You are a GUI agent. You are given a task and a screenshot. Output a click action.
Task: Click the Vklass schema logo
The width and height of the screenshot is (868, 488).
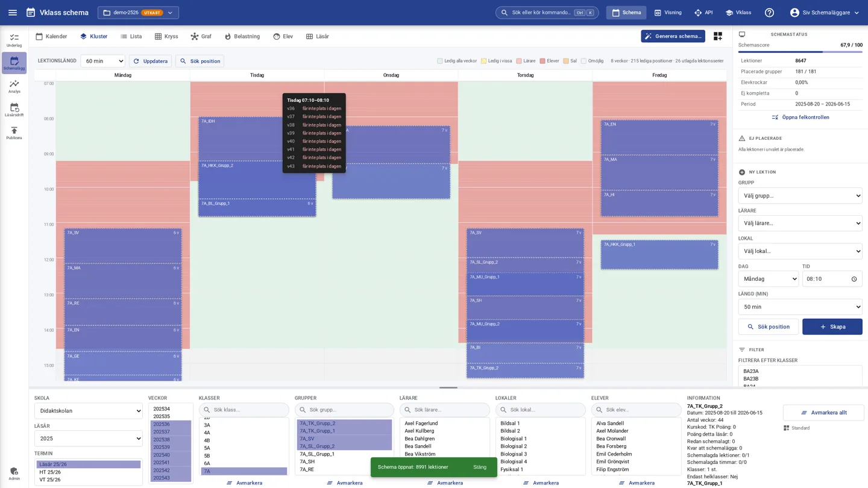click(57, 13)
